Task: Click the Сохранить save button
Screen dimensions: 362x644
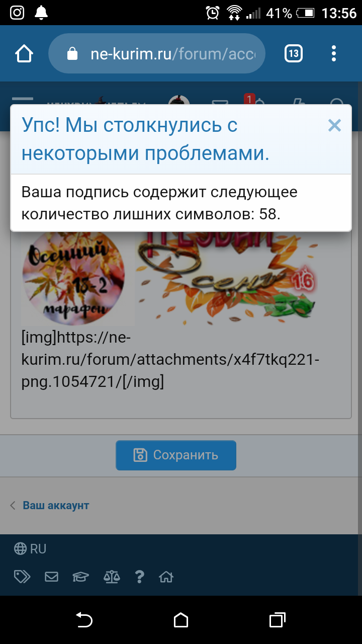Action: click(176, 455)
